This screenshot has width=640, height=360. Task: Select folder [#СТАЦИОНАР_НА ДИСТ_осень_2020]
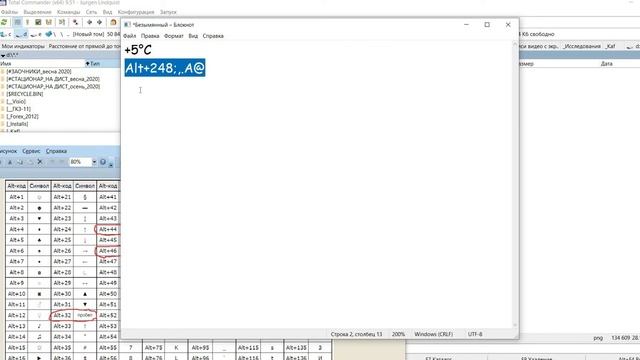click(53, 87)
